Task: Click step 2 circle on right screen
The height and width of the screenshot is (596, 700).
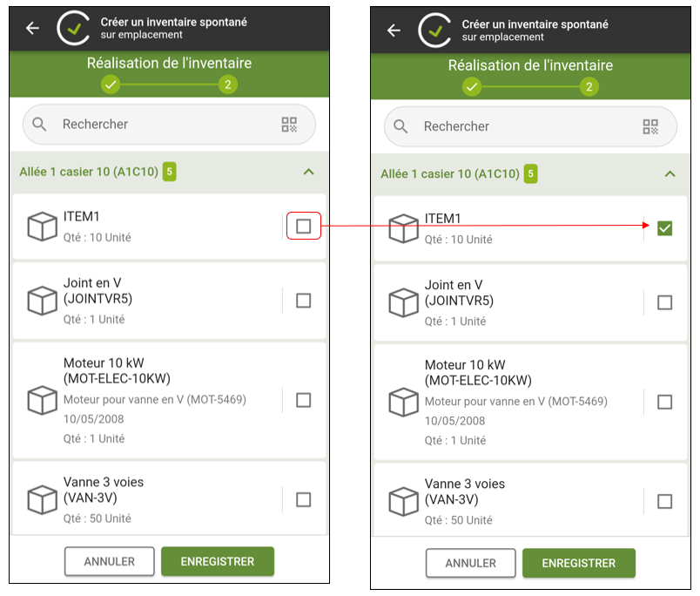Action: 589,86
